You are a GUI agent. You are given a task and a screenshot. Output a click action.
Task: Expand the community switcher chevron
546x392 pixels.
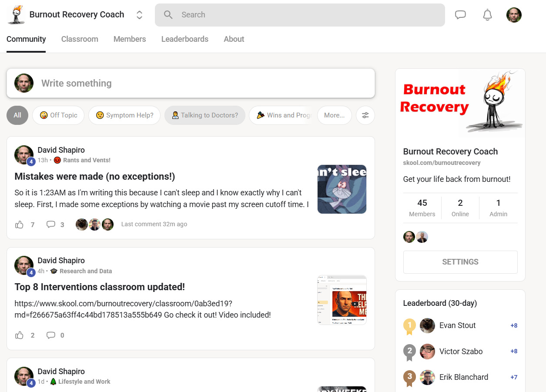139,14
